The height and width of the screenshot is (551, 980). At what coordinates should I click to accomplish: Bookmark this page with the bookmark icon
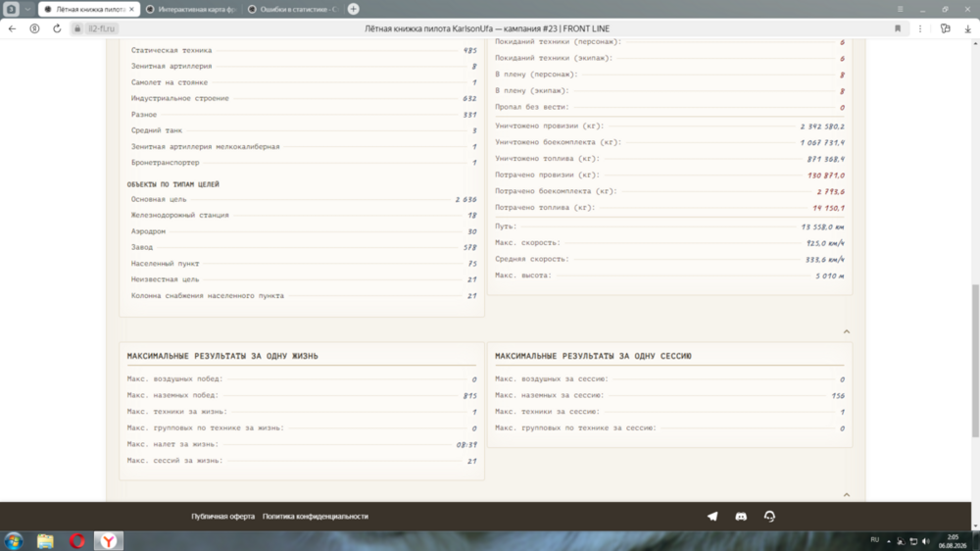[x=898, y=28]
